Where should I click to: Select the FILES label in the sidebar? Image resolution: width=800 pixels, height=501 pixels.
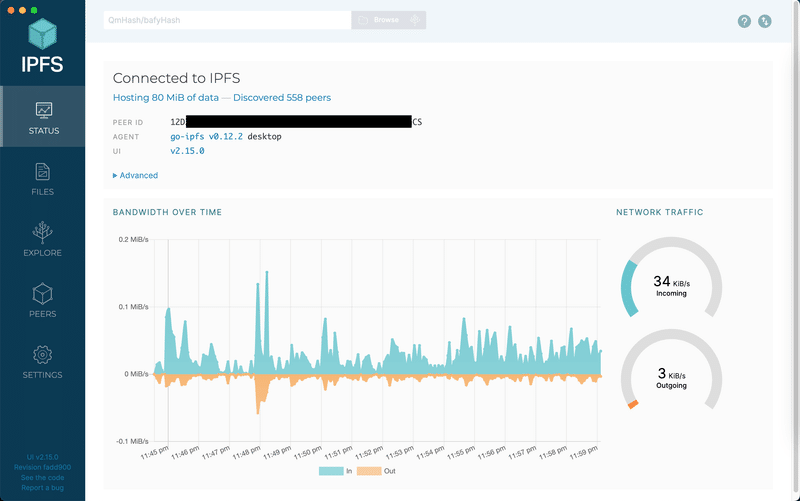click(x=42, y=192)
